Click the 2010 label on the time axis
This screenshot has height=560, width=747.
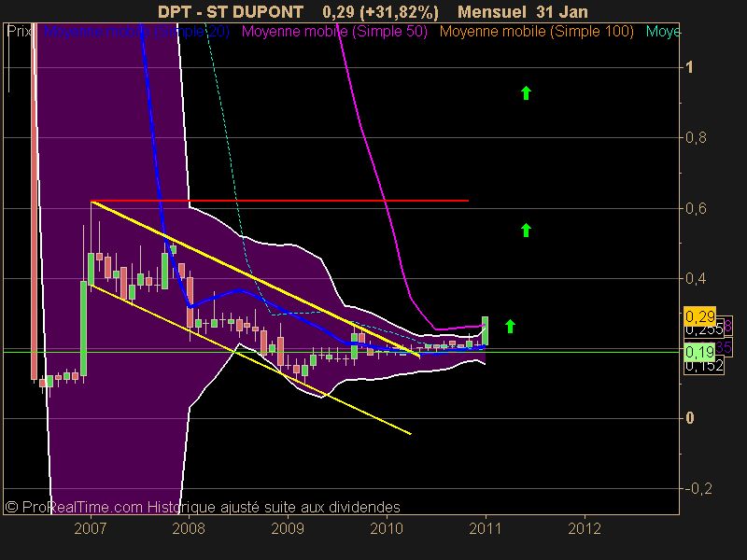point(387,528)
